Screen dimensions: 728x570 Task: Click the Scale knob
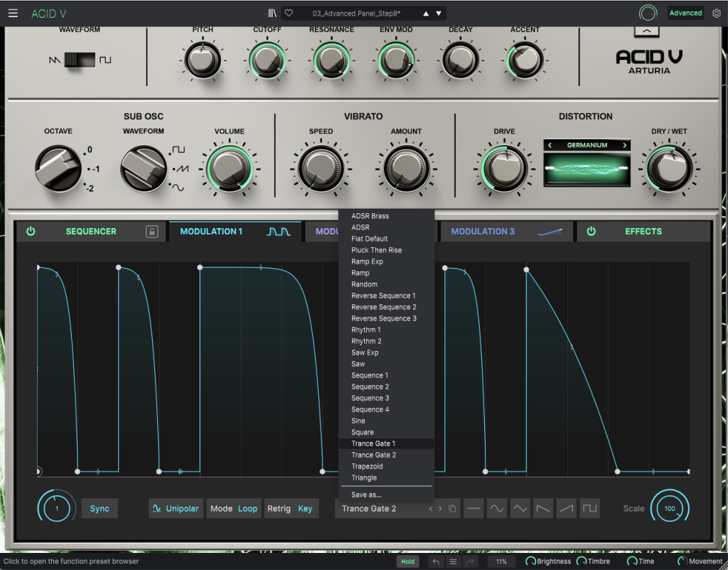(669, 509)
